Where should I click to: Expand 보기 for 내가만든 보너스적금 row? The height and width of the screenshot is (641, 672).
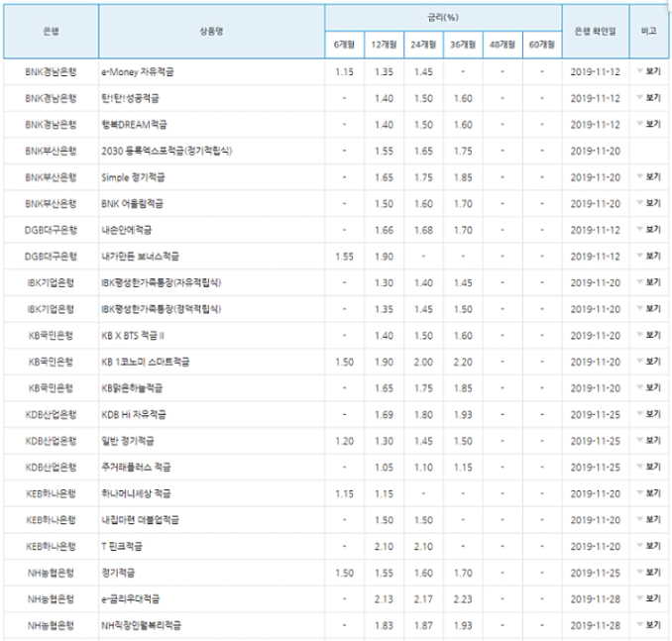[649, 256]
